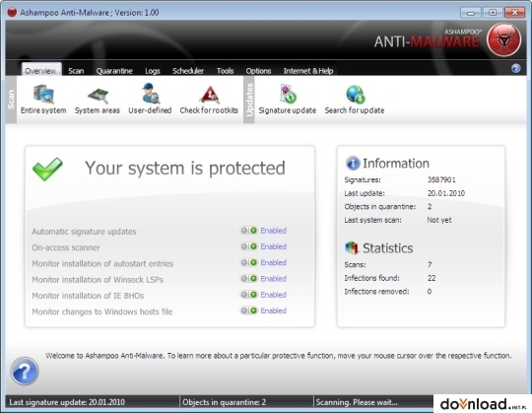This screenshot has width=532, height=413.
Task: Toggle Monitor installation of Winsock LSPs
Action: pos(248,279)
